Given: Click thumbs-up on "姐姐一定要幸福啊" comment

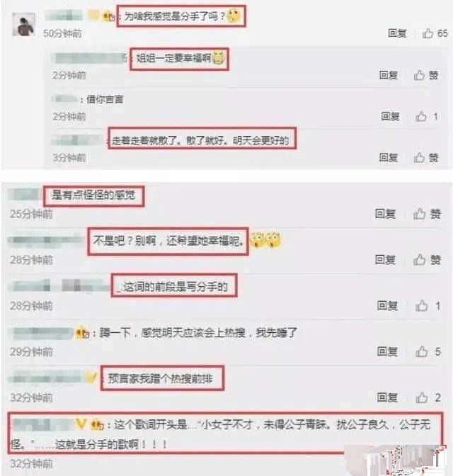Looking at the screenshot, I should click(x=419, y=75).
